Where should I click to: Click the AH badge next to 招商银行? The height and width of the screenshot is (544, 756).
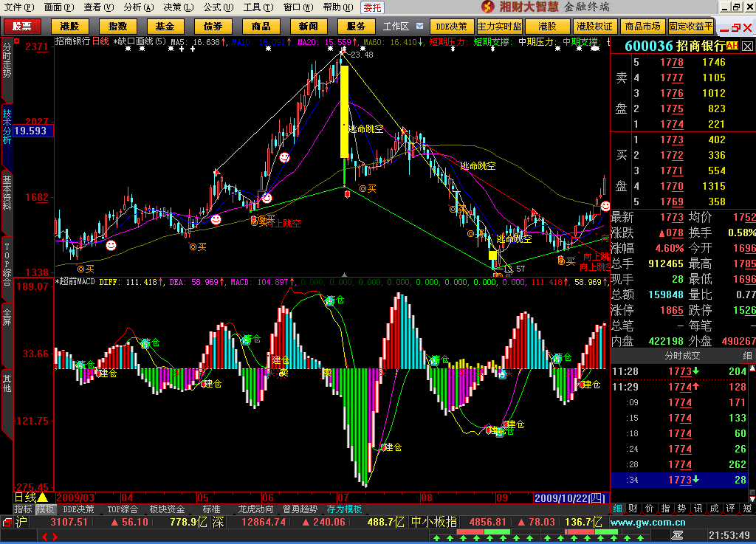pyautogui.click(x=732, y=46)
